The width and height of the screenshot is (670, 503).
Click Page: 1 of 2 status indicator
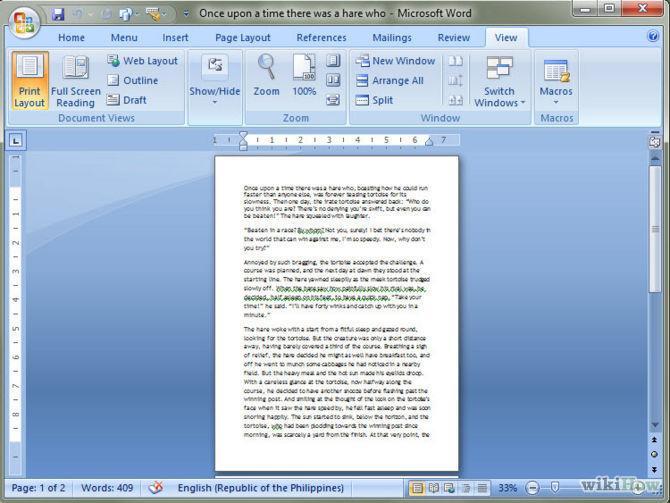[x=38, y=488]
